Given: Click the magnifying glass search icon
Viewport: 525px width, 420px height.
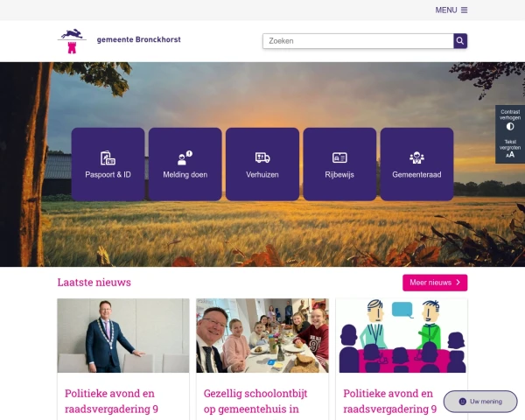Looking at the screenshot, I should pyautogui.click(x=460, y=41).
